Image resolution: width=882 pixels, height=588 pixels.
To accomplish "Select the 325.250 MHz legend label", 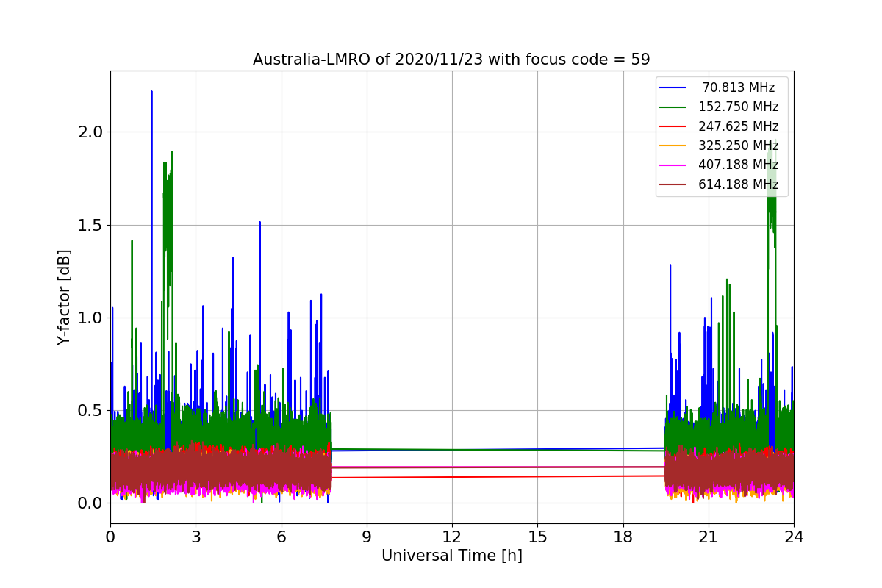I will pyautogui.click(x=739, y=146).
